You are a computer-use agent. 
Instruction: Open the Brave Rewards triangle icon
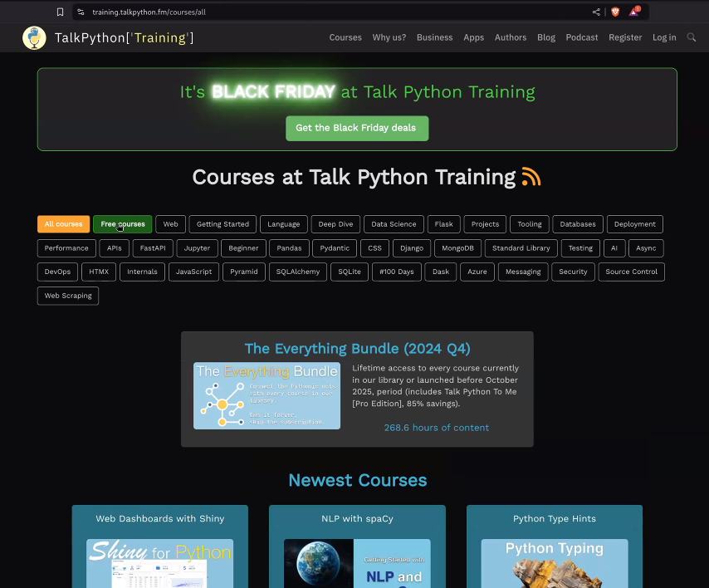(x=634, y=12)
